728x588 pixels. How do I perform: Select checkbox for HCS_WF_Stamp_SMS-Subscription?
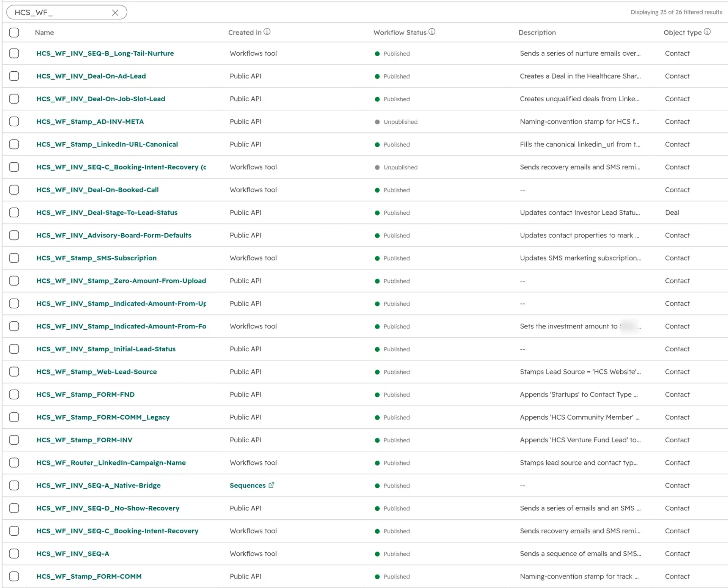14,258
